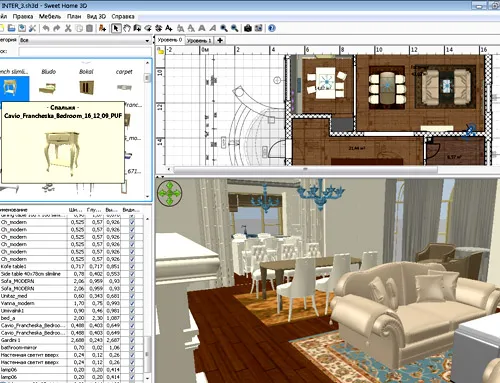Toggle visibility checkbox for Kofe table1
Image resolution: width=500 pixels, height=383 pixels.
[x=132, y=267]
